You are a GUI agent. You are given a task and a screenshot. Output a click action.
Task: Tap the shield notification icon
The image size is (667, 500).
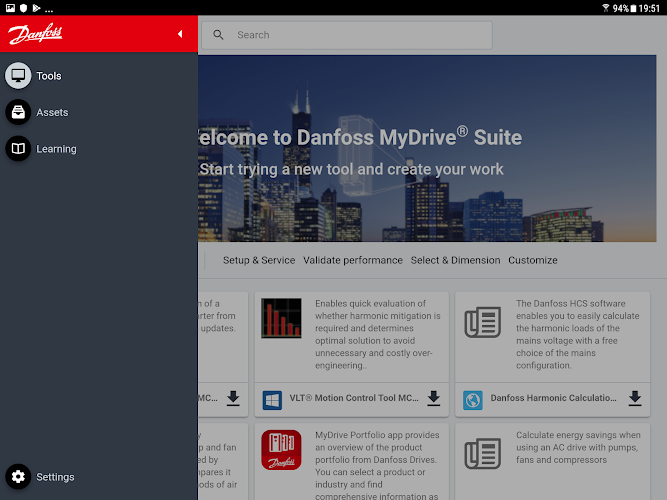point(23,8)
